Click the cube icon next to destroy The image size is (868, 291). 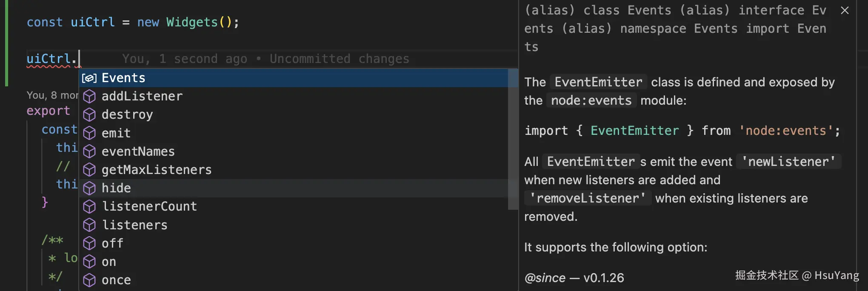[89, 115]
